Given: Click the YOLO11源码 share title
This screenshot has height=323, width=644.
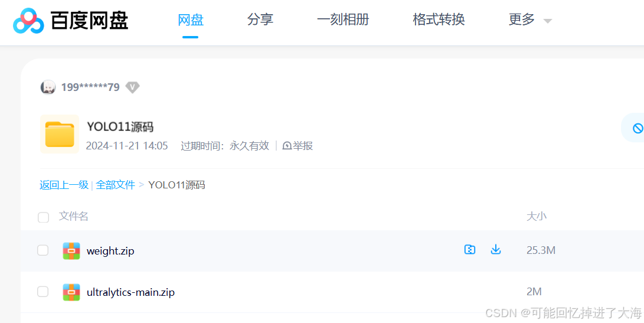Looking at the screenshot, I should pos(120,127).
